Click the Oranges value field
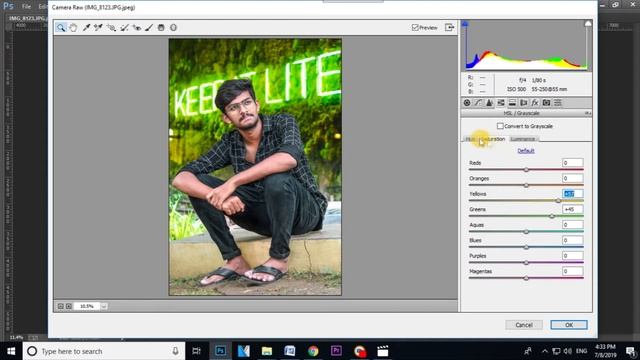 [x=573, y=178]
